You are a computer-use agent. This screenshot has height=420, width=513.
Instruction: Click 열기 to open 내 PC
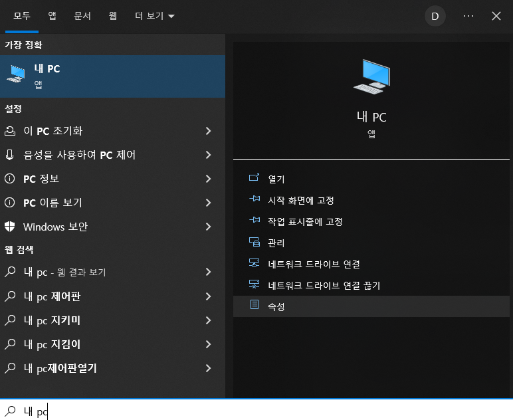point(371,179)
